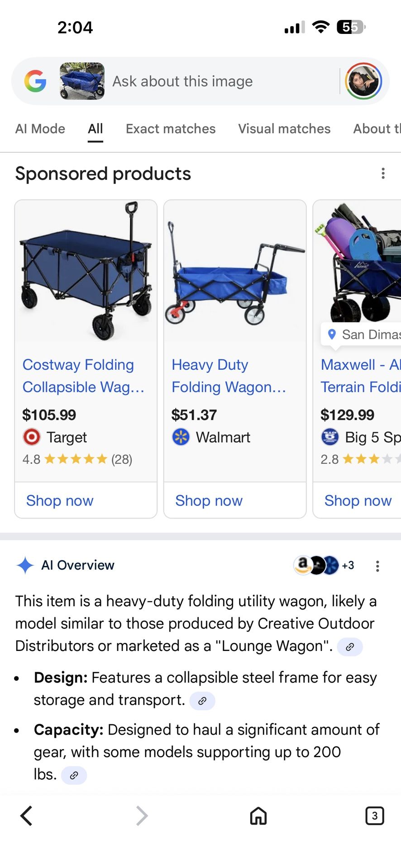Open Sponsored products three-dot menu
This screenshot has width=401, height=868.
click(383, 174)
